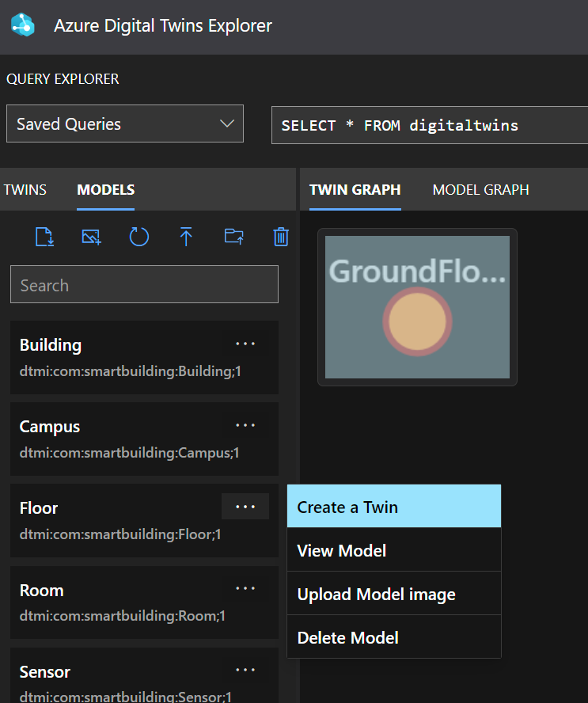This screenshot has height=703, width=588.
Task: Select Upload Model image menu entry
Action: point(394,594)
